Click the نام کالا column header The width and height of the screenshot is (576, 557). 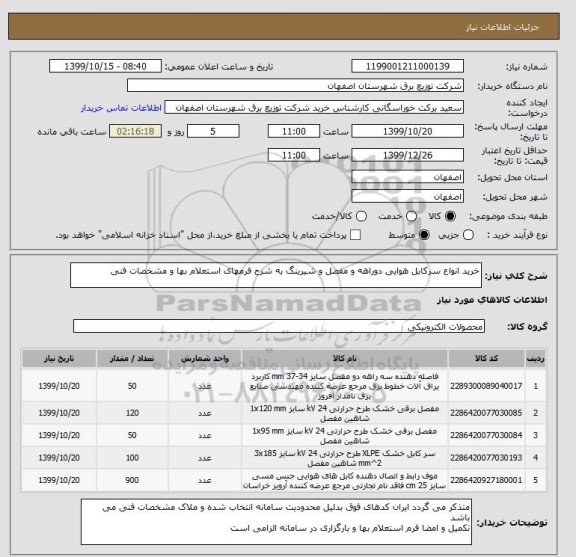(345, 359)
